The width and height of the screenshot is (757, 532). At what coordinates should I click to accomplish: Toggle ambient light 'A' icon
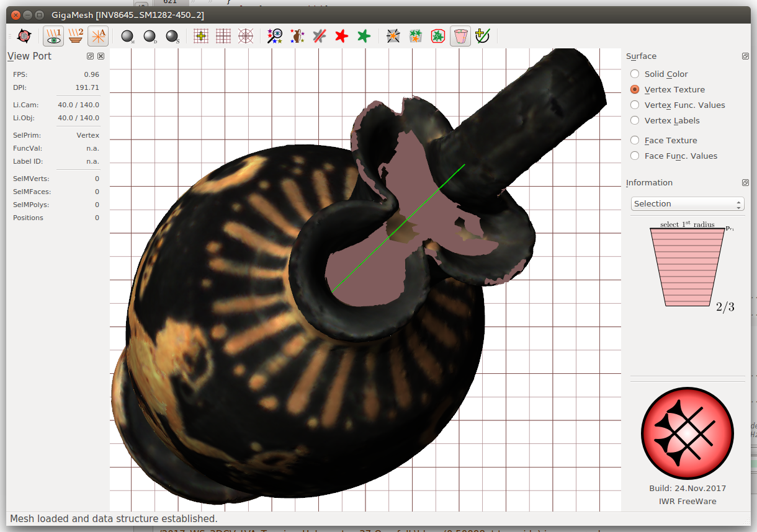(x=98, y=37)
